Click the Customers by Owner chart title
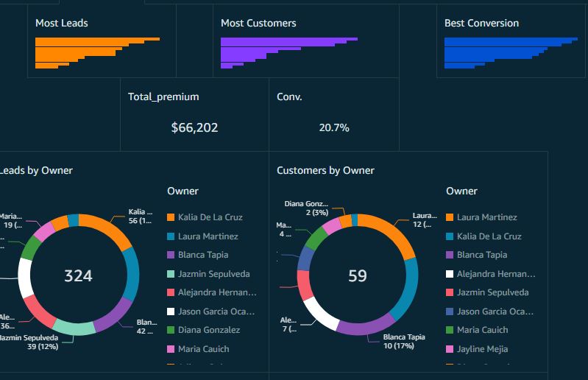This screenshot has width=588, height=380. pyautogui.click(x=325, y=170)
